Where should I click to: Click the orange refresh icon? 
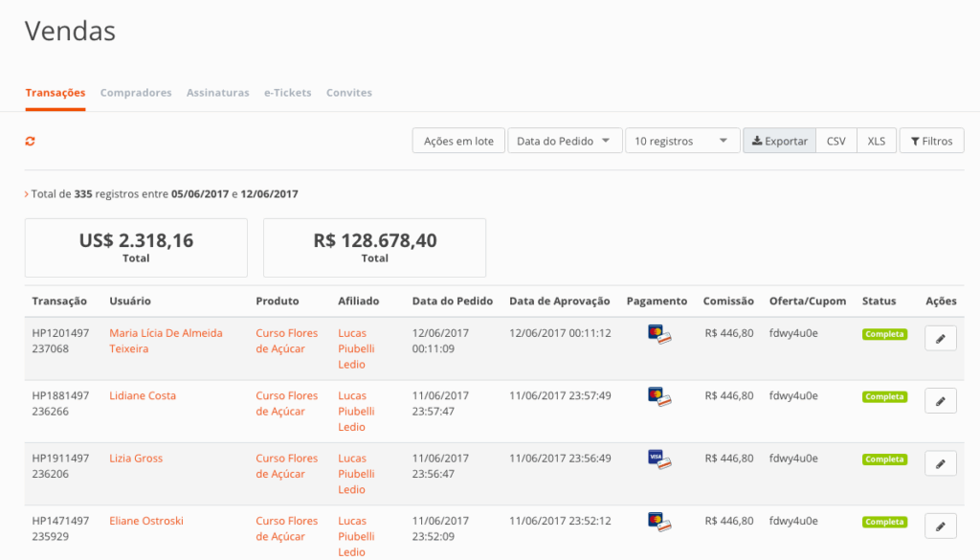[31, 142]
